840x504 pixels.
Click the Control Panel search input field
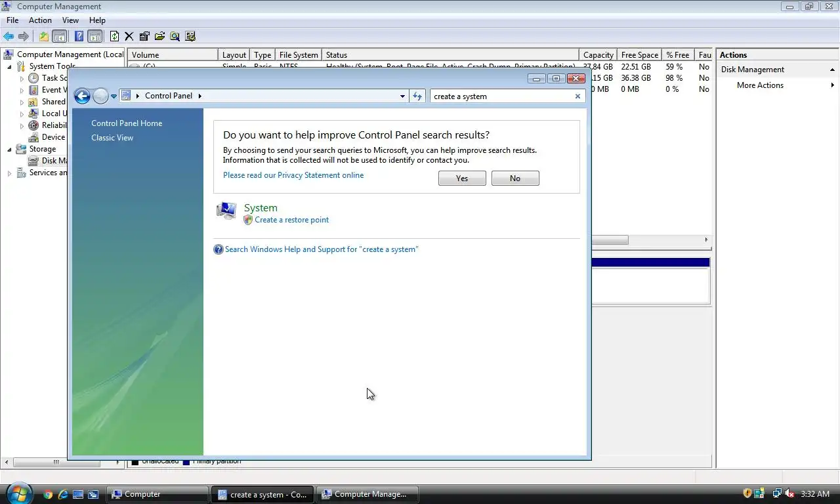pyautogui.click(x=501, y=96)
